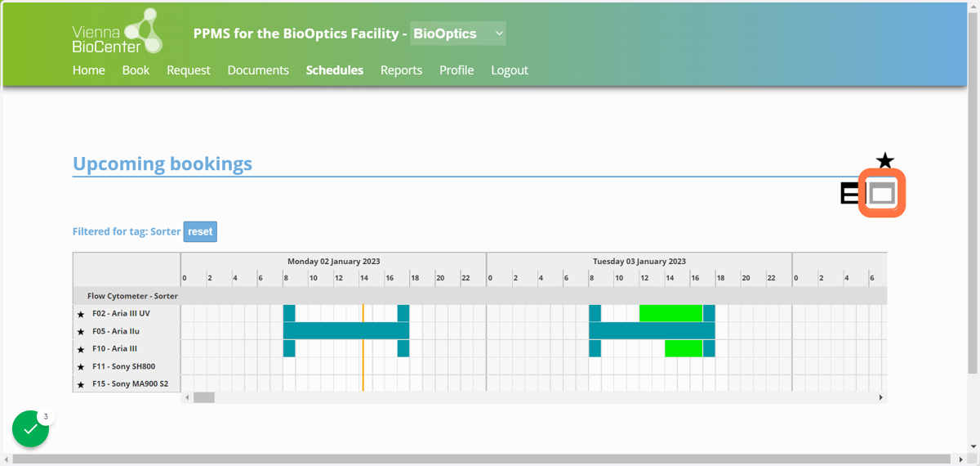This screenshot has width=980, height=466.
Task: Select the long teal Monday booking on F05 - Aria IIu
Action: pos(346,330)
